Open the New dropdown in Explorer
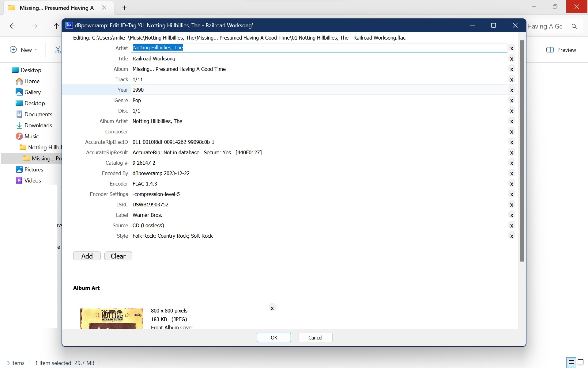 (x=24, y=50)
